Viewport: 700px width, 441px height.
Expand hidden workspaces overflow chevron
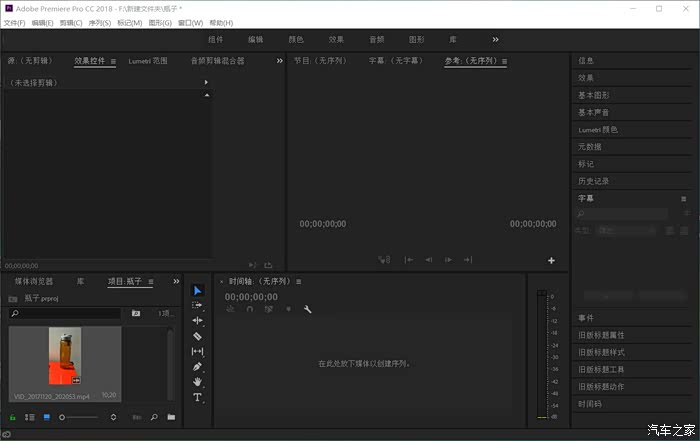point(495,39)
